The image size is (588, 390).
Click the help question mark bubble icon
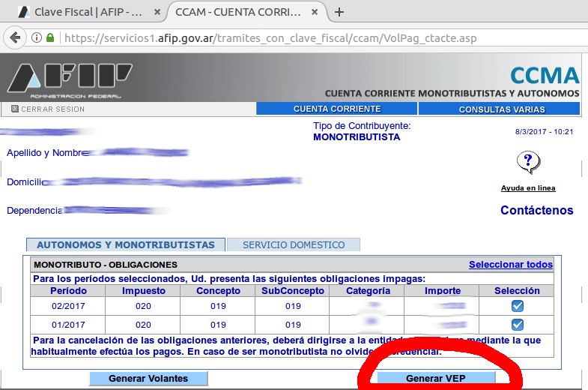click(528, 163)
